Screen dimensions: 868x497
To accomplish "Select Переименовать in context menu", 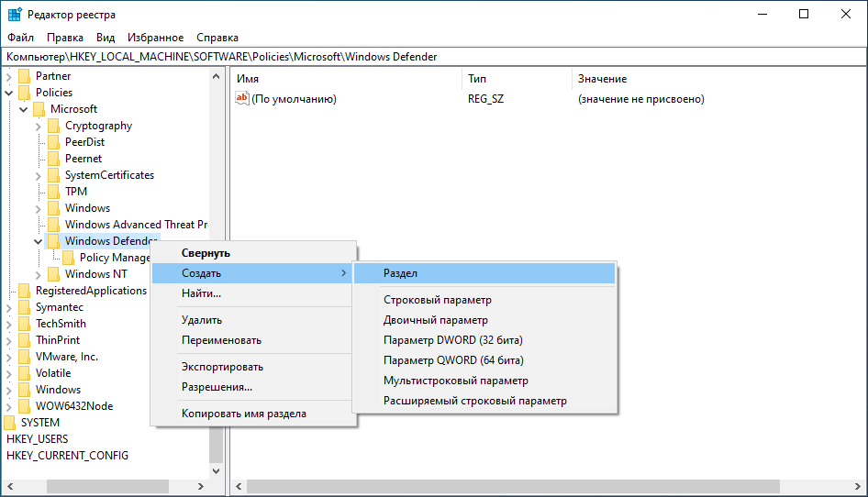I will tap(253, 340).
